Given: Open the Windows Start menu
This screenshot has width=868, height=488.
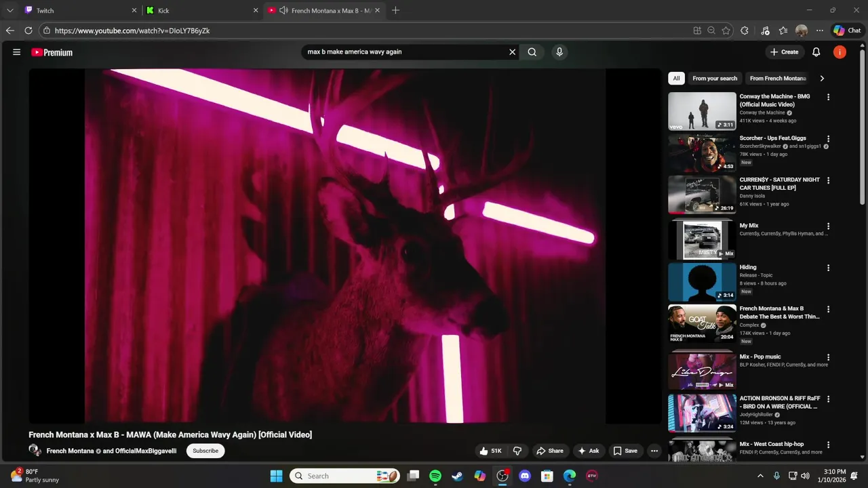Looking at the screenshot, I should [276, 476].
